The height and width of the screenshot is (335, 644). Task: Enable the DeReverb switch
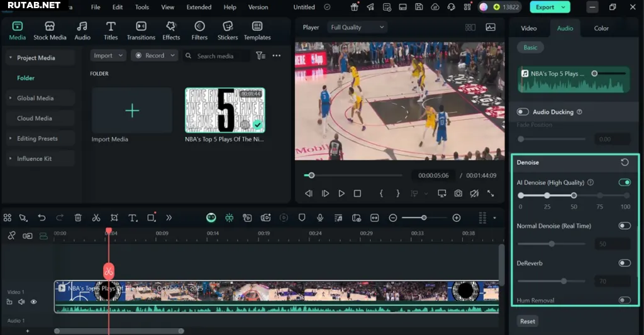tap(624, 263)
